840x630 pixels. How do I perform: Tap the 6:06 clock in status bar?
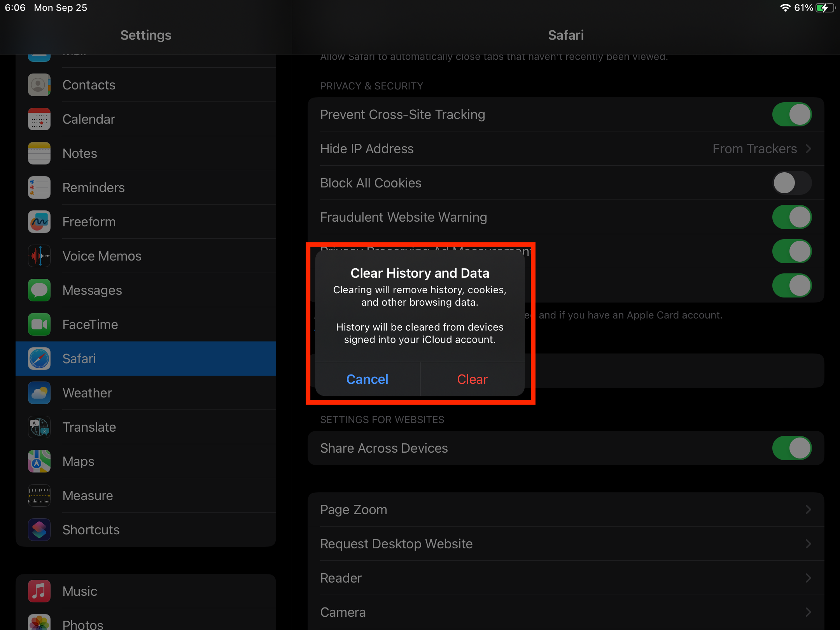[x=15, y=8]
